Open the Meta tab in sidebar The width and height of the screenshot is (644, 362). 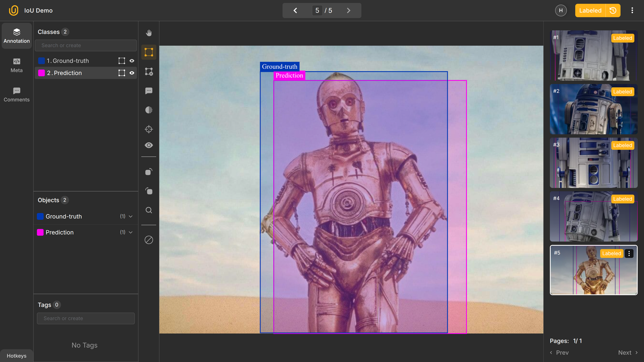click(17, 65)
